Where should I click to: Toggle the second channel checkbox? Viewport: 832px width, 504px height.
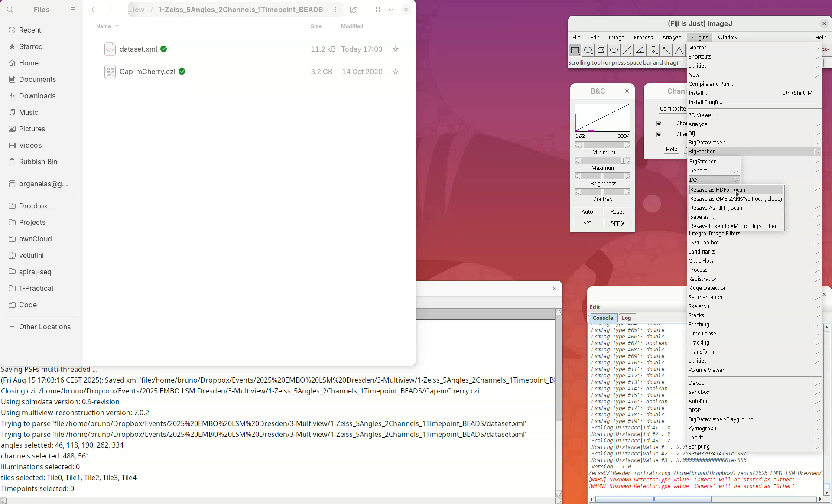[x=659, y=134]
